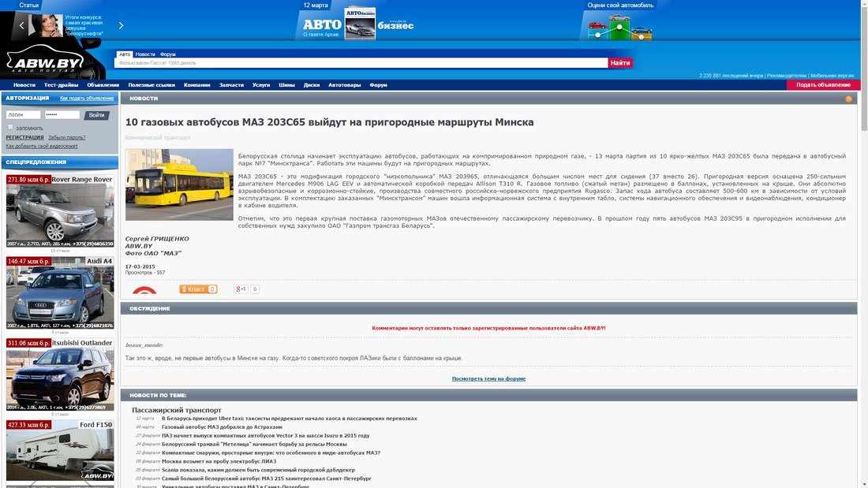This screenshot has width=868, height=488.
Task: Open the car valuation chart graphic
Action: click(619, 26)
